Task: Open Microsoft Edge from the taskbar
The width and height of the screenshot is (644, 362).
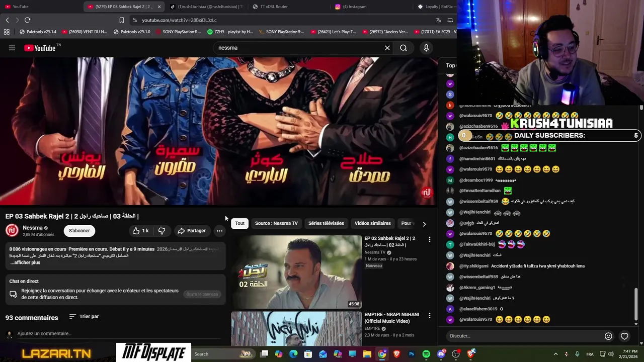Action: [x=293, y=354]
